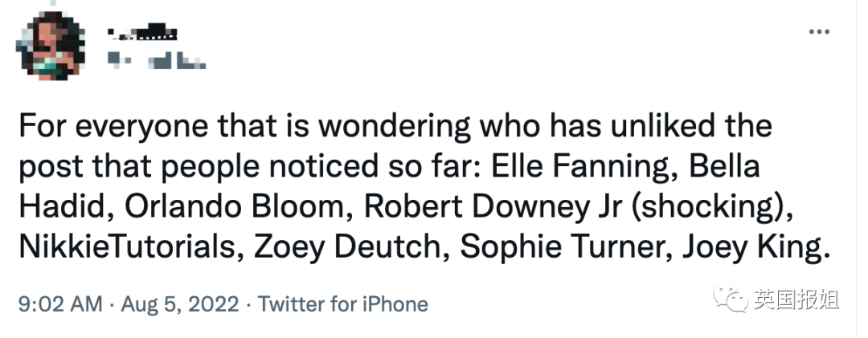Click the 9:02 AM timestamp
The width and height of the screenshot is (868, 338).
[x=59, y=304]
